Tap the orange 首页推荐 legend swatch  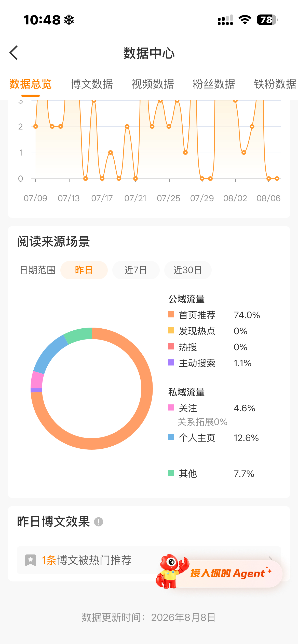171,315
